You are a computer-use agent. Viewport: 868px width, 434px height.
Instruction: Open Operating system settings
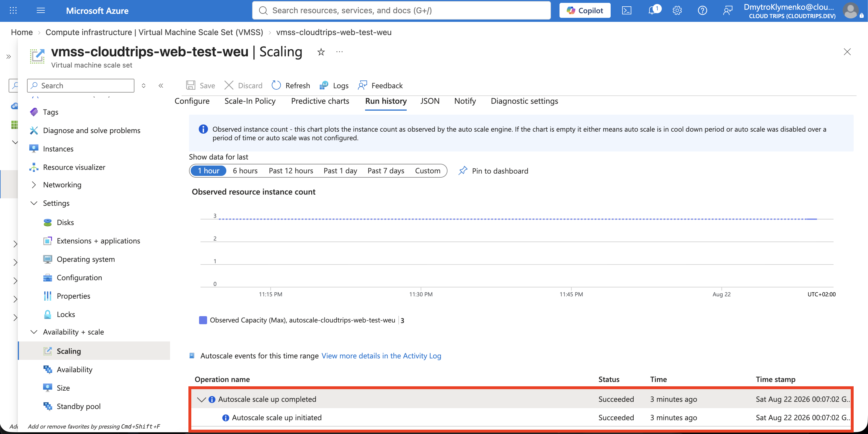coord(86,259)
